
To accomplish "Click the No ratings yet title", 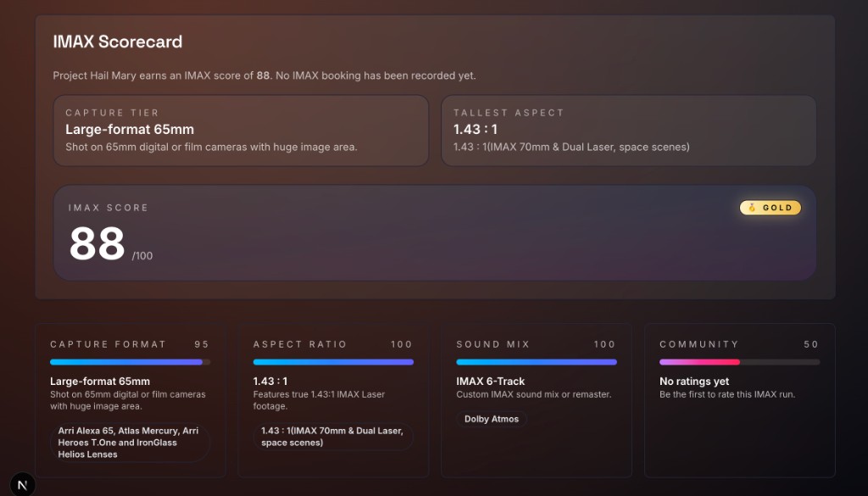I will (694, 382).
